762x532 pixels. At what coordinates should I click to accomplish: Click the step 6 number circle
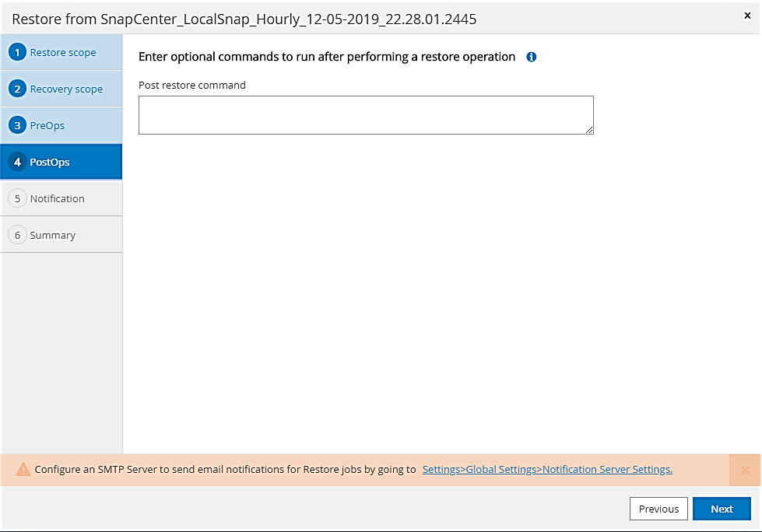[17, 235]
